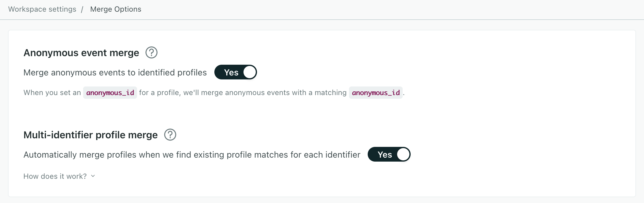644x203 pixels.
Task: Click "Merge anonymous events to identified profiles" label
Action: pos(115,72)
